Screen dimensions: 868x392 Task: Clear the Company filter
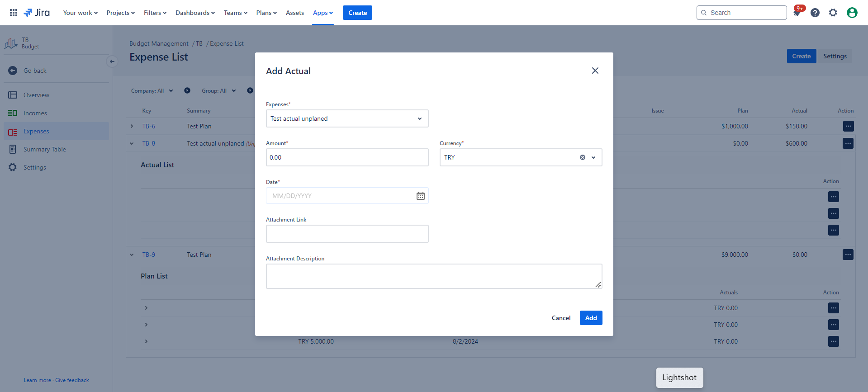pos(187,90)
